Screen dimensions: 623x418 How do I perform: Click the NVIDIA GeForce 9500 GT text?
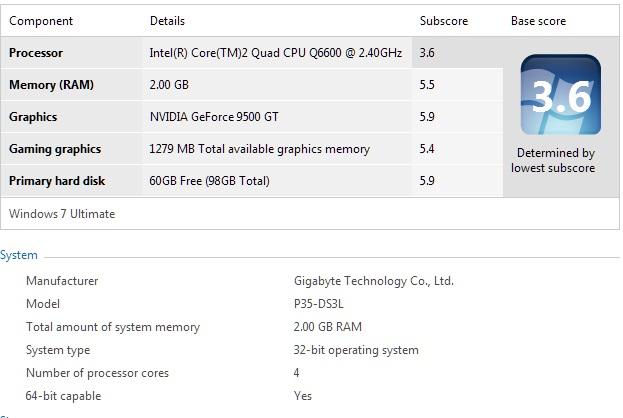[214, 117]
